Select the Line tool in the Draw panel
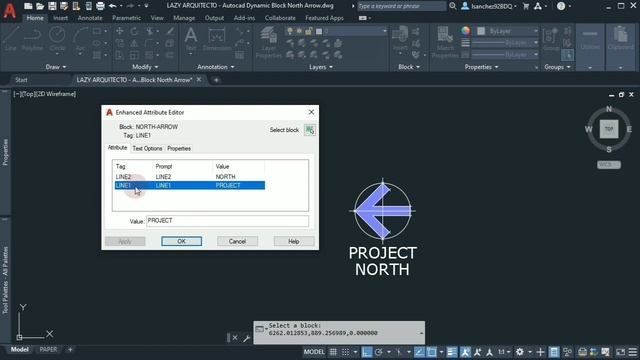This screenshot has width=640, height=360. click(x=11, y=39)
